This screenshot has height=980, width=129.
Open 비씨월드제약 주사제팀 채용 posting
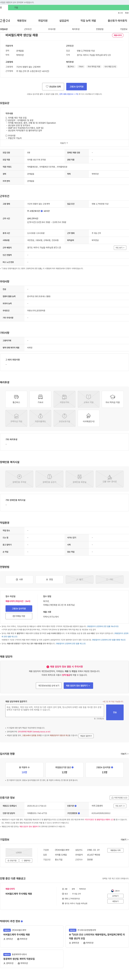pos(19,894)
